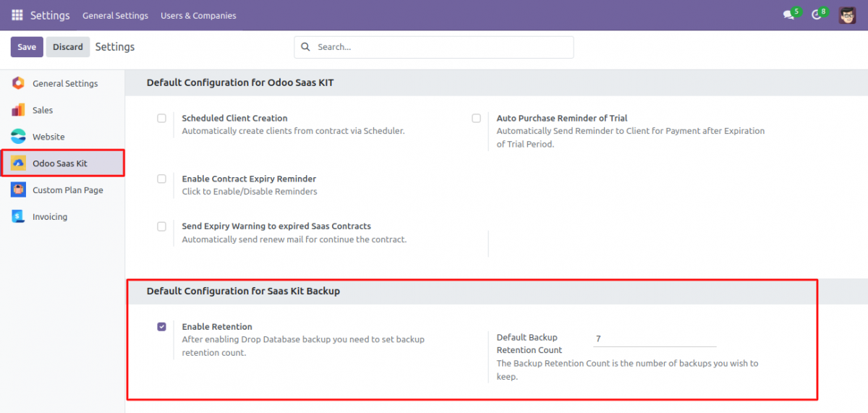Open the apps grid menu icon
868x413 pixels.
tap(17, 15)
